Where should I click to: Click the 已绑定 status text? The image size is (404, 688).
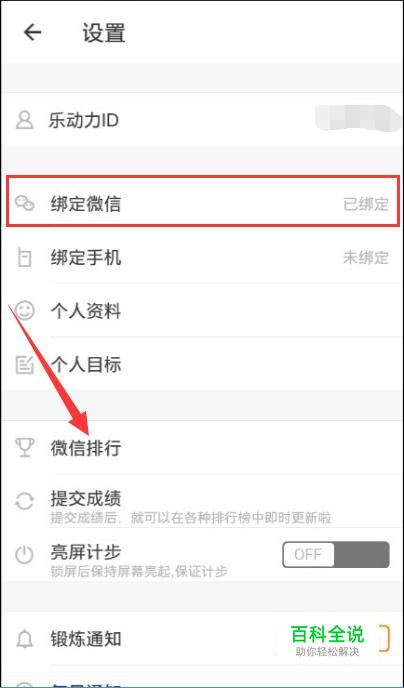pyautogui.click(x=366, y=204)
